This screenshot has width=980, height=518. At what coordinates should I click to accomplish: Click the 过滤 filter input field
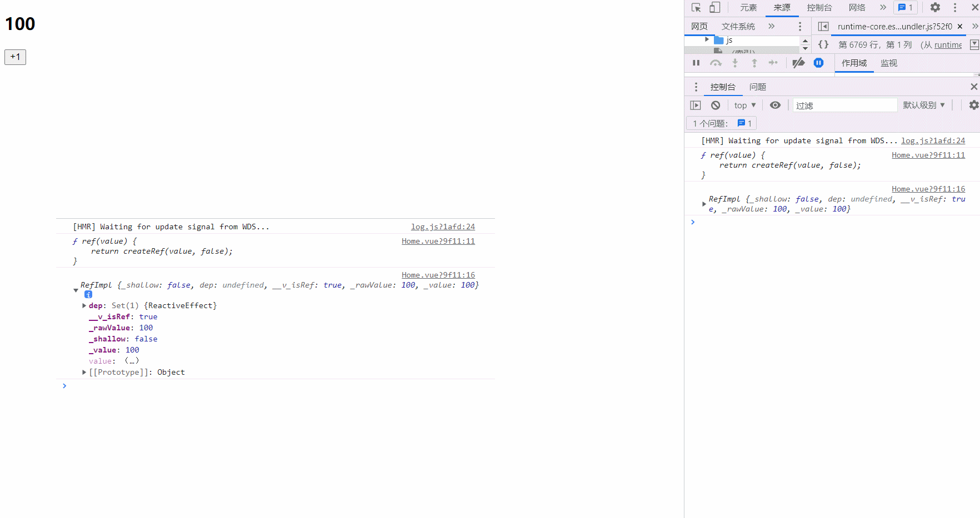pos(844,105)
